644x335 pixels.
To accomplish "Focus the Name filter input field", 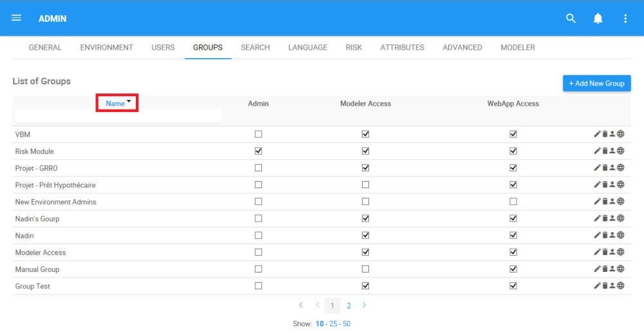I will 118,116.
